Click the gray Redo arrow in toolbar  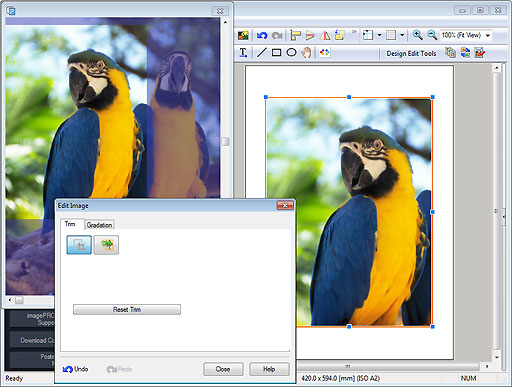coord(277,35)
